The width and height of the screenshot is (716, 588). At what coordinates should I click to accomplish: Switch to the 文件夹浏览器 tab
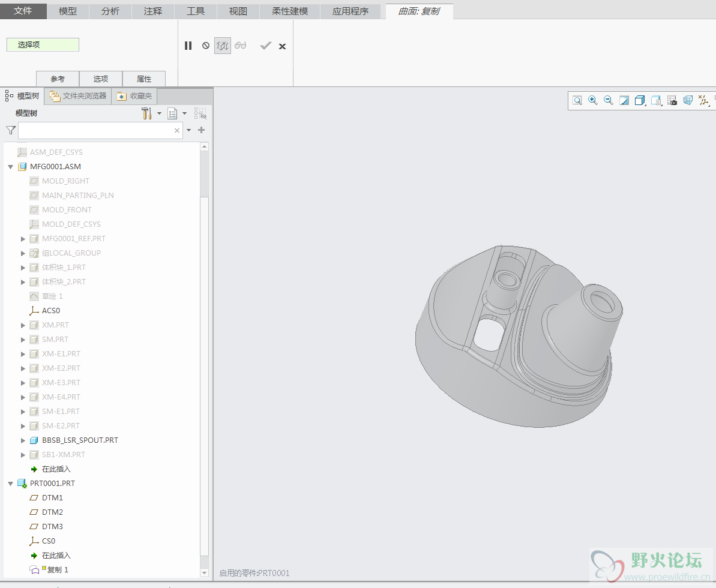tap(77, 96)
